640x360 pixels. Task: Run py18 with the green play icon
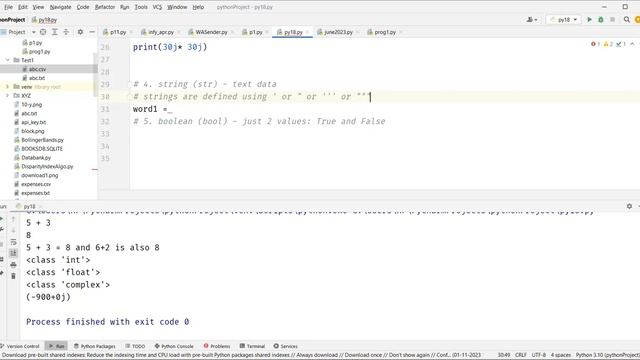pyautogui.click(x=589, y=20)
